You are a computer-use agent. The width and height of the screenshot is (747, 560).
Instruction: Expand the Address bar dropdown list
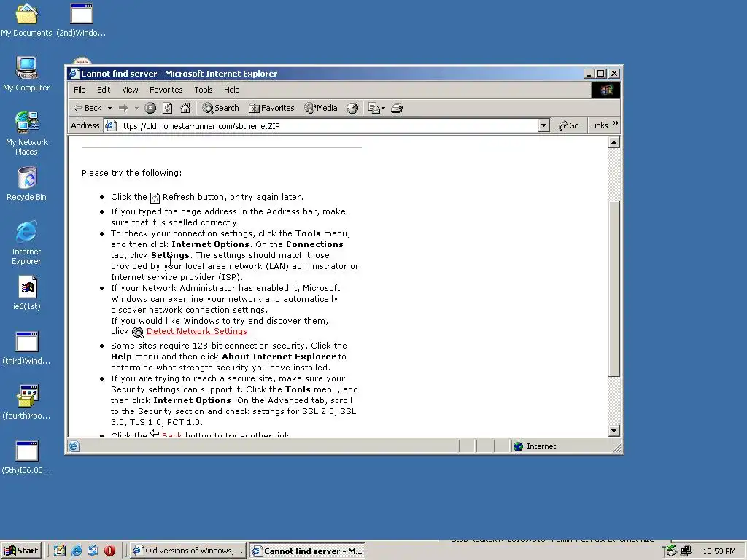point(543,125)
